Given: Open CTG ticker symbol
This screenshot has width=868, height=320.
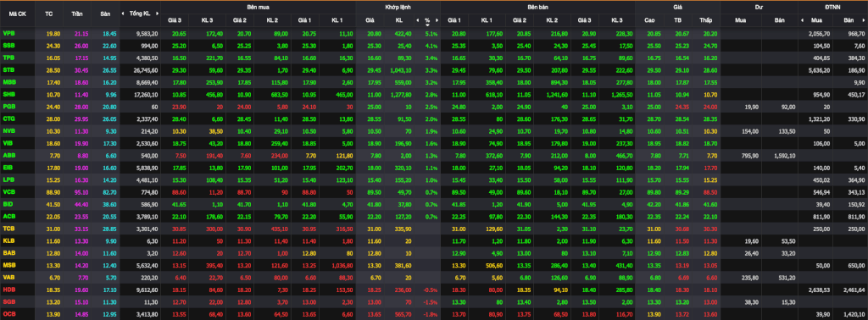Looking at the screenshot, I should [8, 118].
